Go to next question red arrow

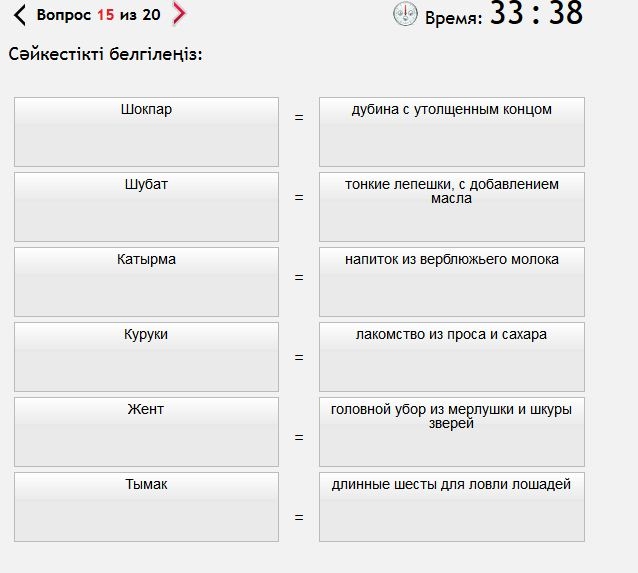coord(179,14)
